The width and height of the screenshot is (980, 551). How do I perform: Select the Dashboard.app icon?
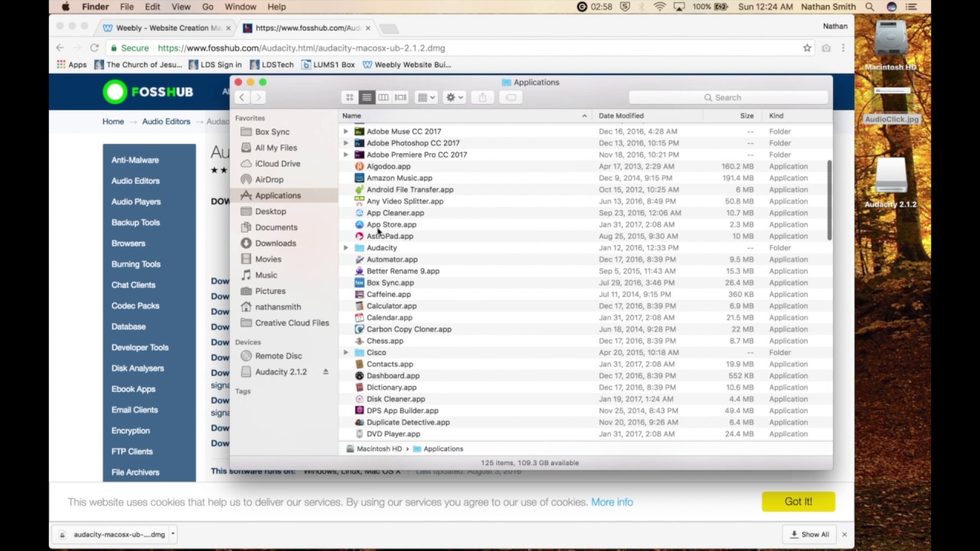click(359, 376)
